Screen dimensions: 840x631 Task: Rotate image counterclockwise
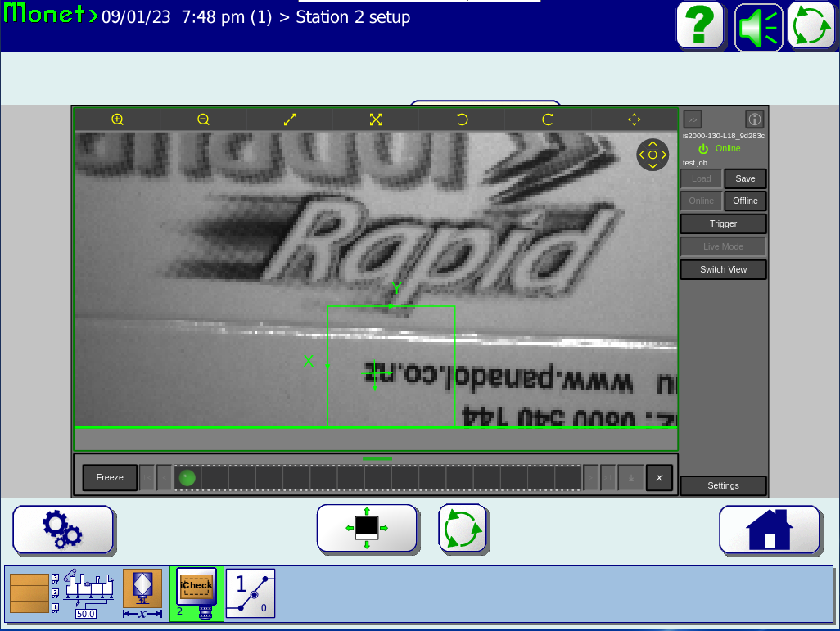click(463, 119)
